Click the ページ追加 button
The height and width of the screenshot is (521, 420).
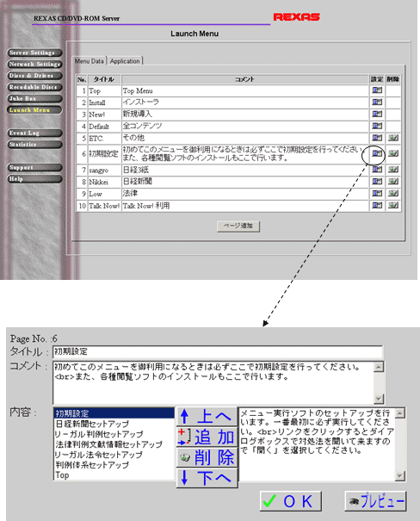coord(238,226)
